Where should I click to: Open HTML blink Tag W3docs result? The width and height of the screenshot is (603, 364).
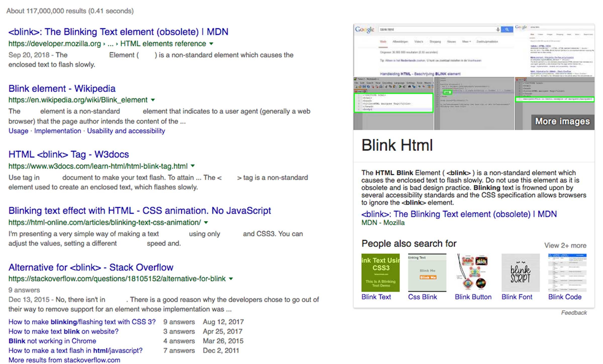(69, 154)
